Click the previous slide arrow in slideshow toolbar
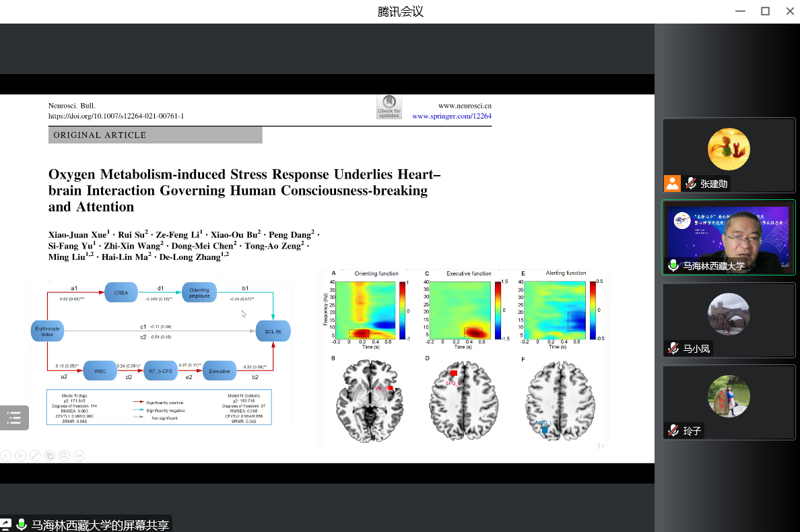Viewport: 800px width, 532px height. (x=5, y=456)
